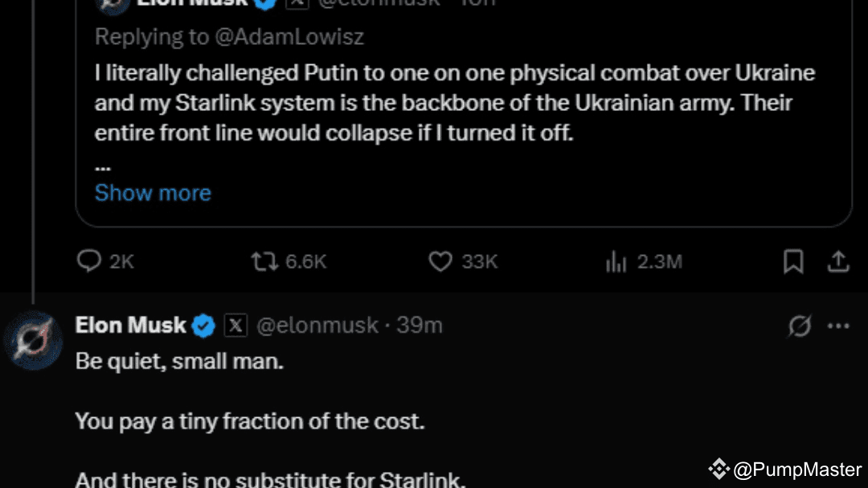The width and height of the screenshot is (868, 488).
Task: Open the three-dot more options menu
Action: point(838,326)
